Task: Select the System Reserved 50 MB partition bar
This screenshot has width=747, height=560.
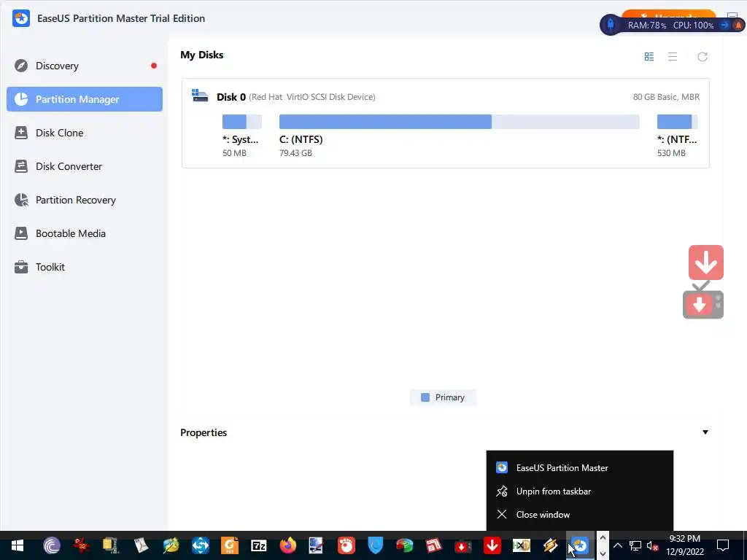Action: click(x=242, y=122)
